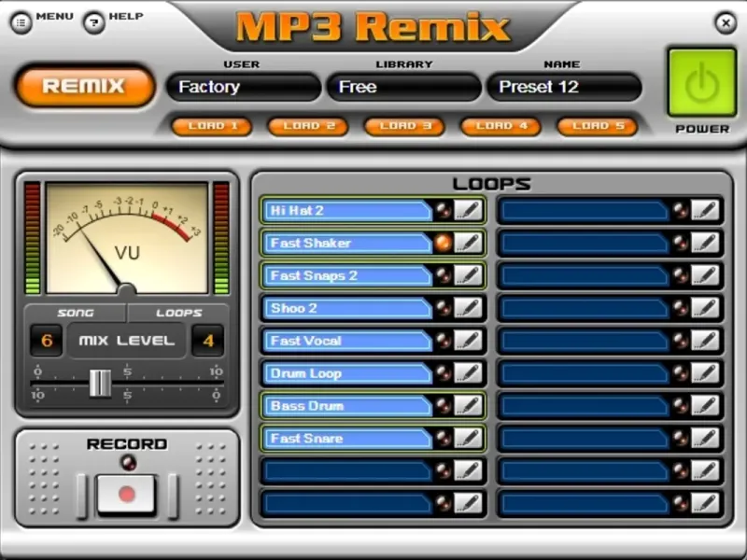The width and height of the screenshot is (747, 560).
Task: Select the Fast Snare loop
Action: pos(346,438)
